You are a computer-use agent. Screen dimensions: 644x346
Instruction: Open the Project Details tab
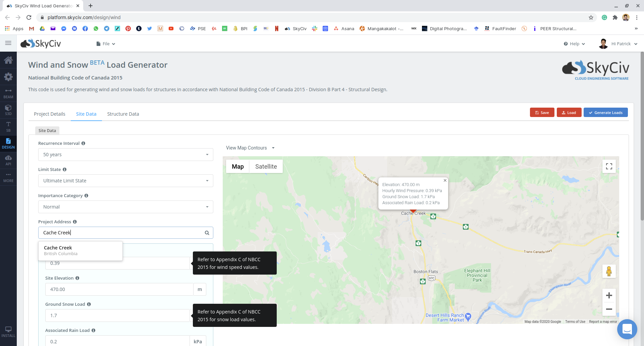pyautogui.click(x=49, y=114)
